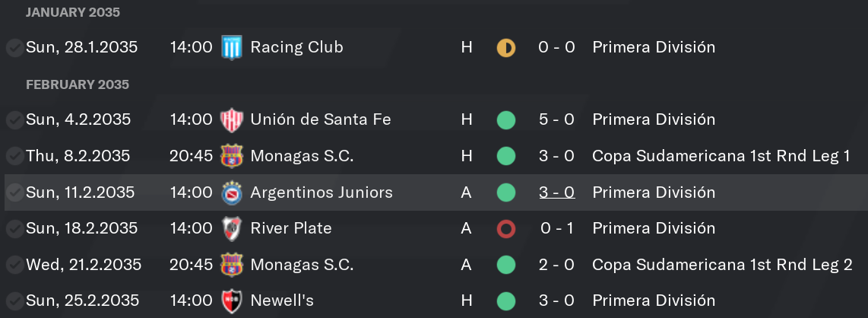Click the Argentinos Juniors club badge

(231, 192)
